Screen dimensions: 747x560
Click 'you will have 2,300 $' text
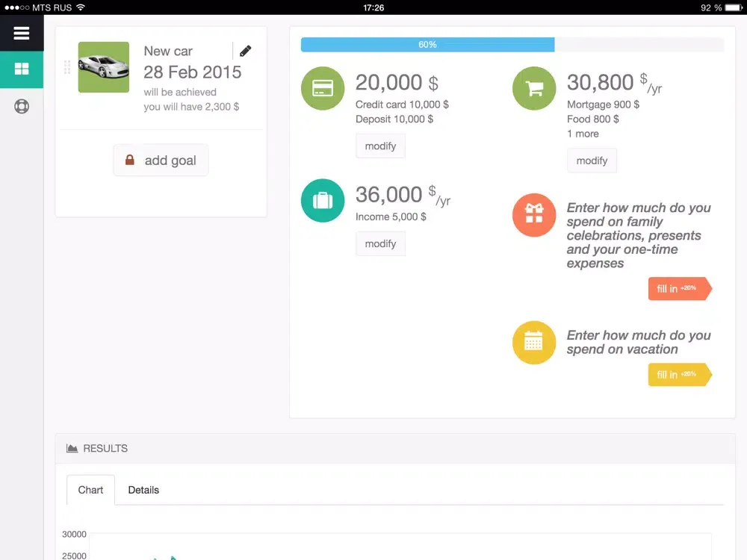[191, 107]
